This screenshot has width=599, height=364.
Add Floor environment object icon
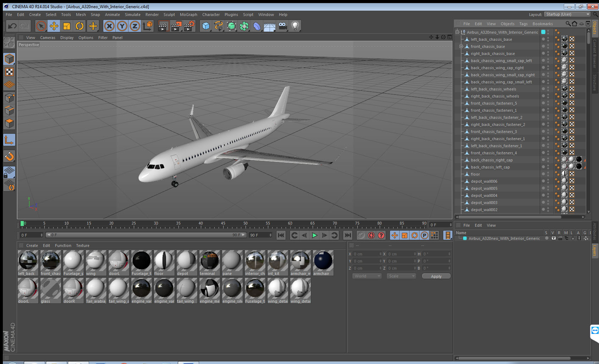pos(270,26)
